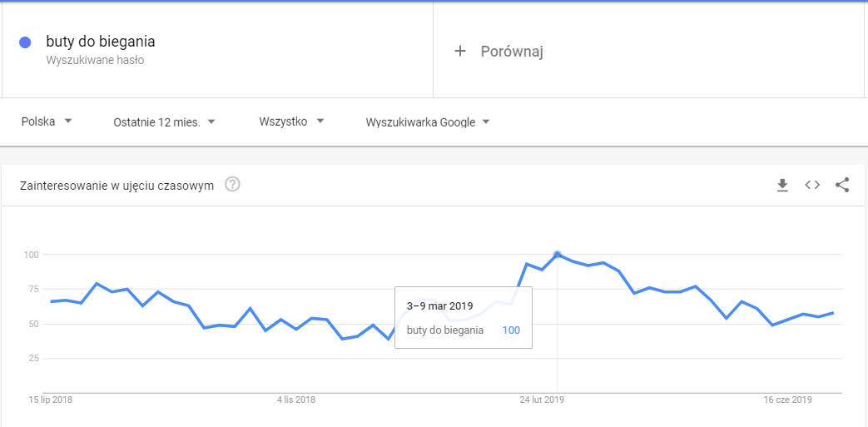Click the 3–9 mar 2019 tooltip box
The image size is (868, 427).
pos(463,318)
